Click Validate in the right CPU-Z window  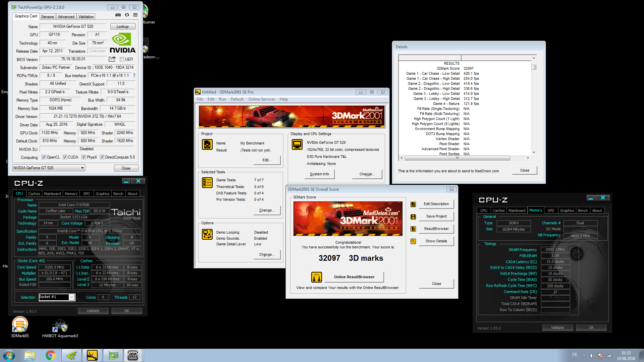click(557, 327)
